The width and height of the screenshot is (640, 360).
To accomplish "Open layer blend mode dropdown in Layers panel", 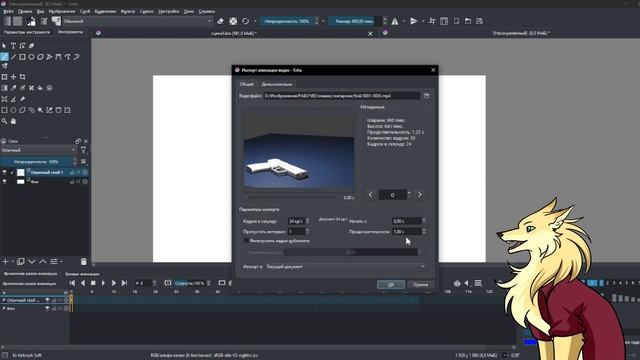I will (x=38, y=150).
